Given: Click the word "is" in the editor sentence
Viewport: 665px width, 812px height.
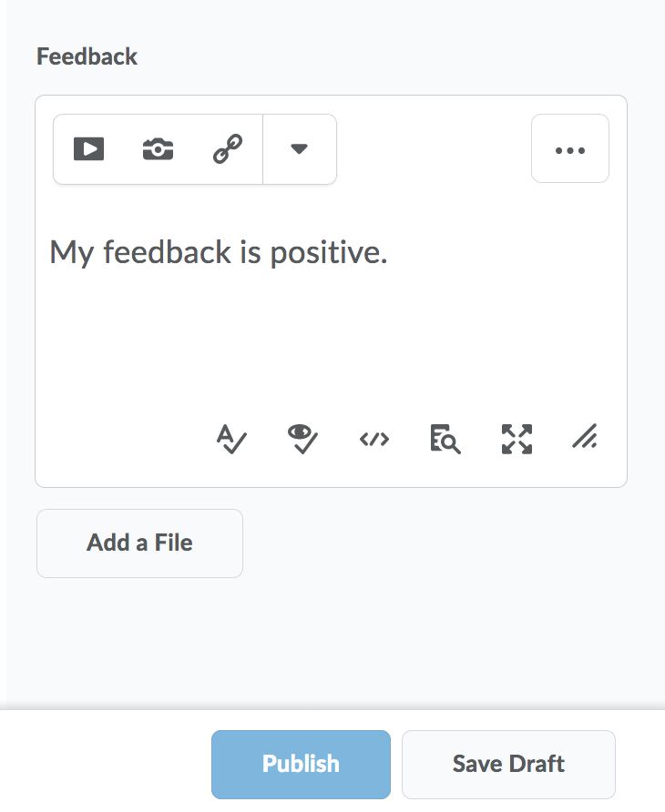Looking at the screenshot, I should pyautogui.click(x=251, y=252).
